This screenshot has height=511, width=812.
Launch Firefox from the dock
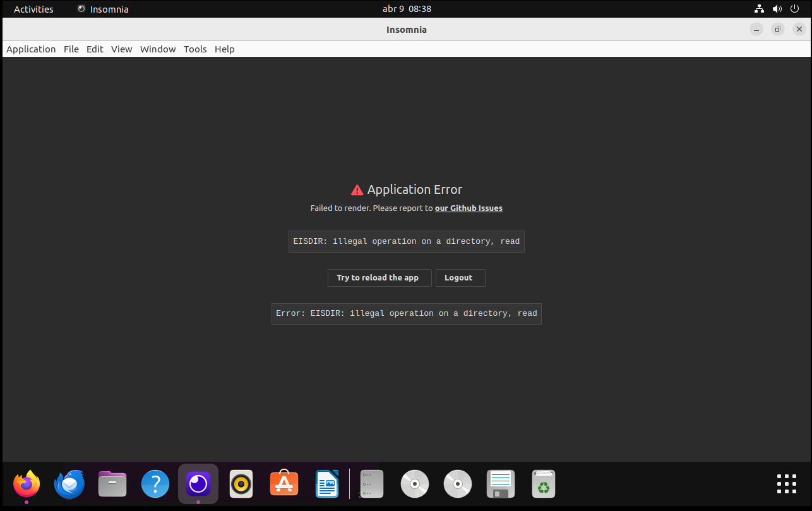pyautogui.click(x=27, y=484)
